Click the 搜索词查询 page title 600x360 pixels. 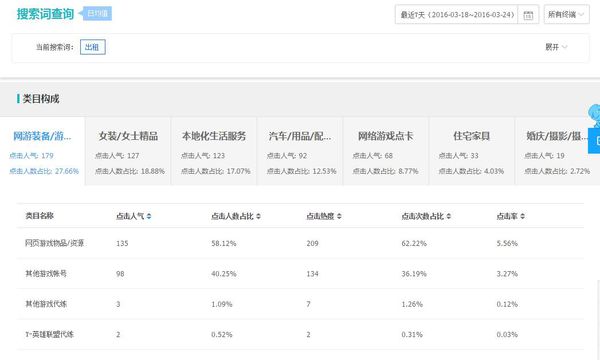(45, 14)
